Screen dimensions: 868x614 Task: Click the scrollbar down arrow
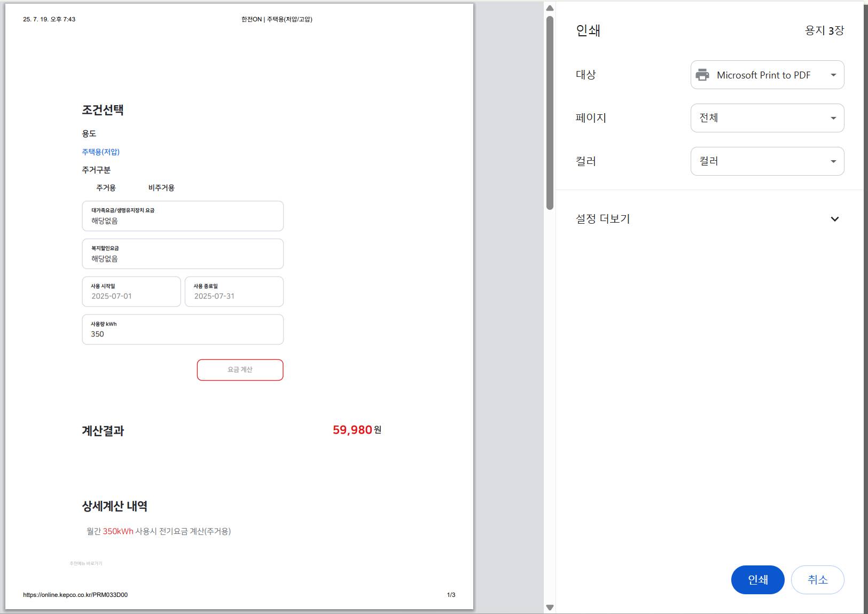coord(549,607)
